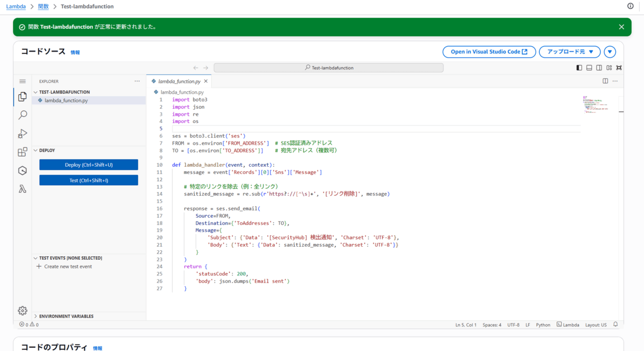
Task: Place cursor on empty line 5
Action: click(x=376, y=128)
